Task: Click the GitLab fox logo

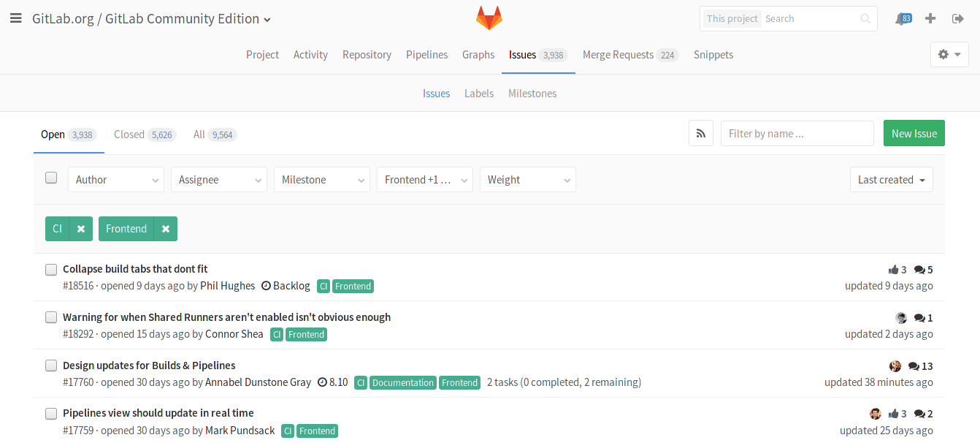Action: [489, 18]
